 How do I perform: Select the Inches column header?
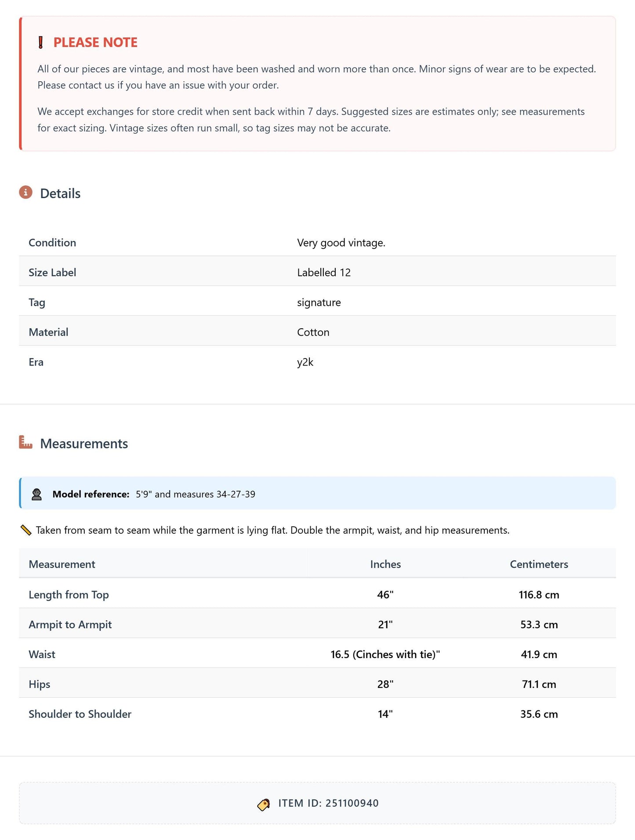pyautogui.click(x=385, y=564)
